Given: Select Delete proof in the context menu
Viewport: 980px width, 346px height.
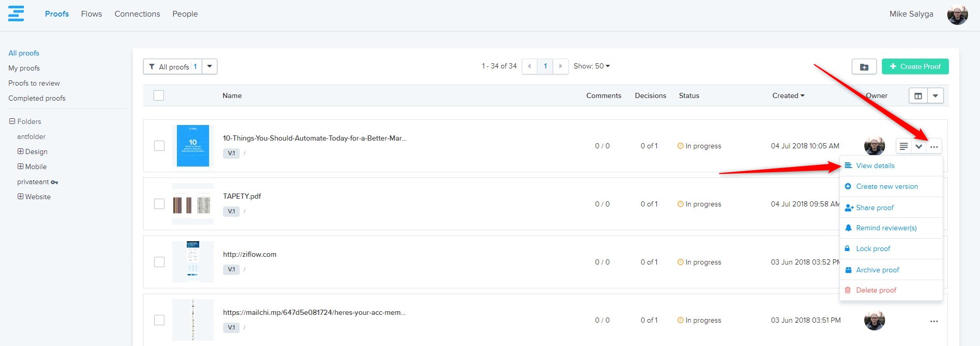Looking at the screenshot, I should click(x=876, y=290).
